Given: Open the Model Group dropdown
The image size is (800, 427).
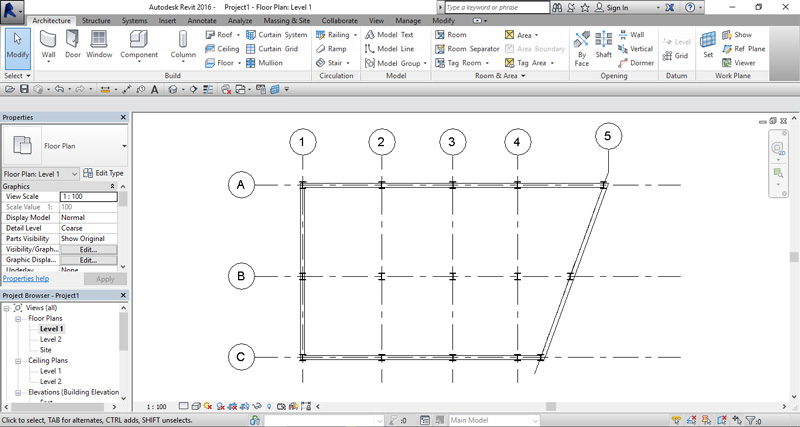Looking at the screenshot, I should [x=425, y=63].
